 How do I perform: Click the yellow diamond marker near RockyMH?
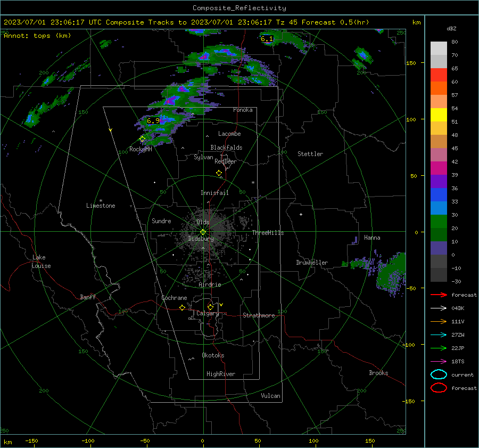click(x=142, y=139)
